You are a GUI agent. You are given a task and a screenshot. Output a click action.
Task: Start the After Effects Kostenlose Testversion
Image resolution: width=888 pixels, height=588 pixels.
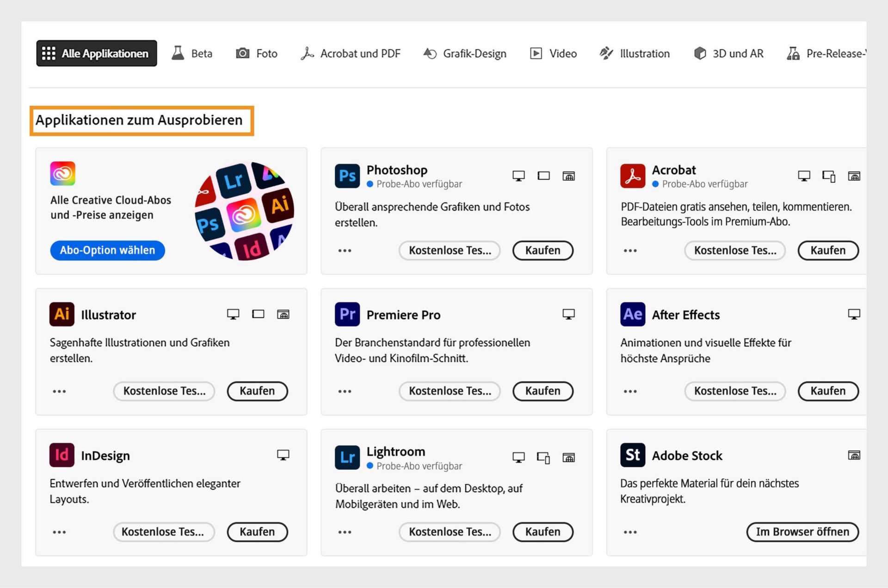click(x=735, y=391)
